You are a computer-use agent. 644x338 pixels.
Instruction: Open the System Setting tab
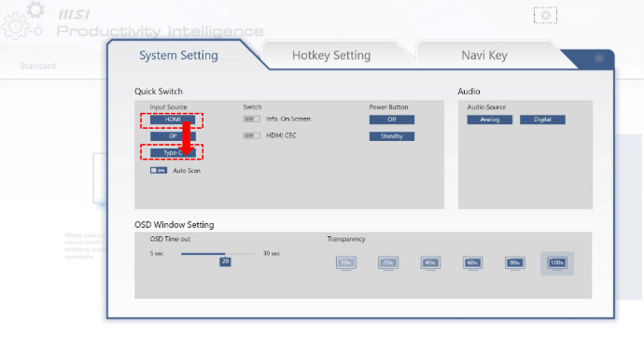click(x=178, y=55)
